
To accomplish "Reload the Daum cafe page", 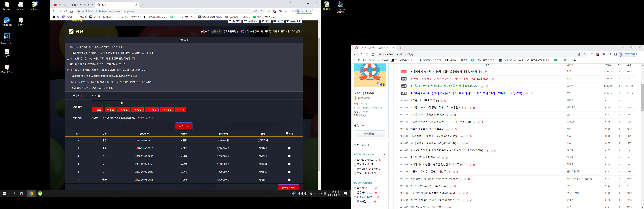I will (367, 54).
